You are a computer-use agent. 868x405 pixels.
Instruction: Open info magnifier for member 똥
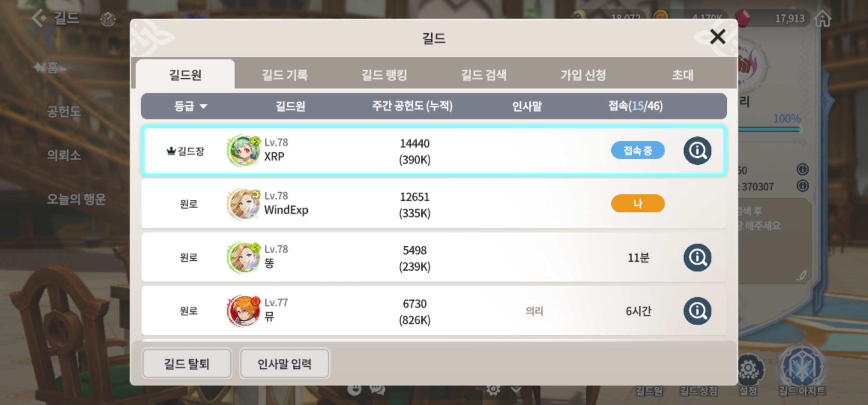click(697, 258)
